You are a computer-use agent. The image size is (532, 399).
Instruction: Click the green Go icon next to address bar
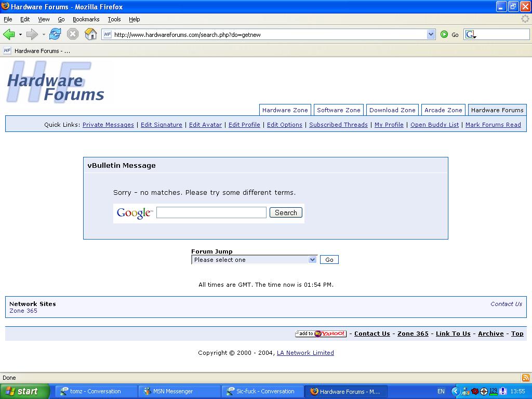tap(444, 34)
